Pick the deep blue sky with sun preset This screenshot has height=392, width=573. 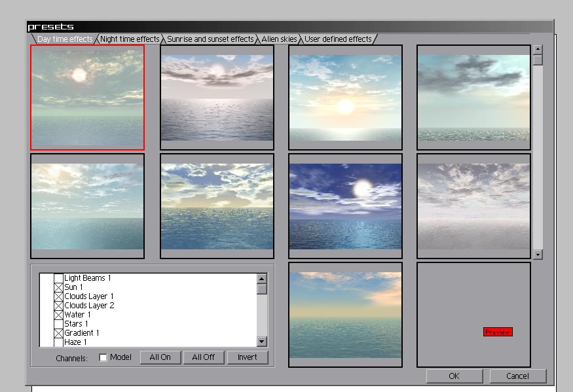[345, 206]
